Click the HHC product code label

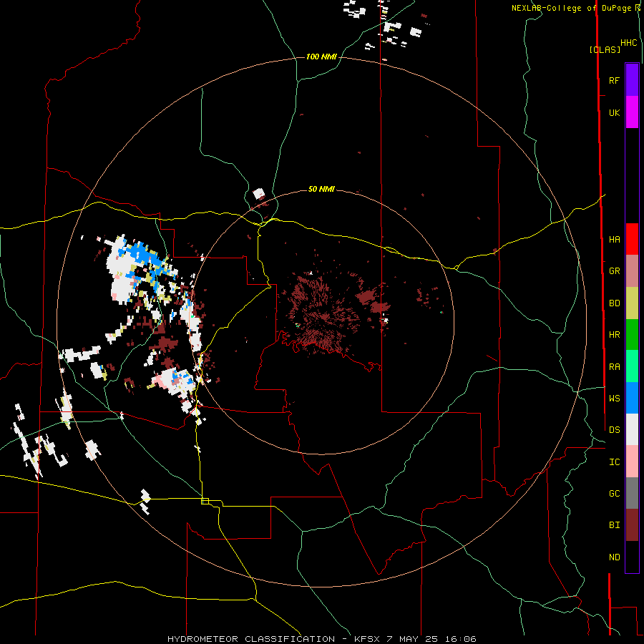(x=629, y=43)
